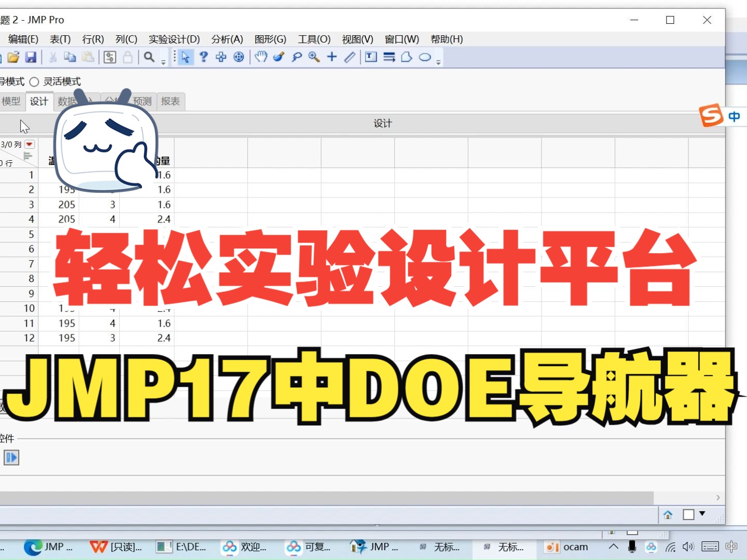Toggle the status bar window checkbox
The width and height of the screenshot is (747, 560).
tap(688, 514)
